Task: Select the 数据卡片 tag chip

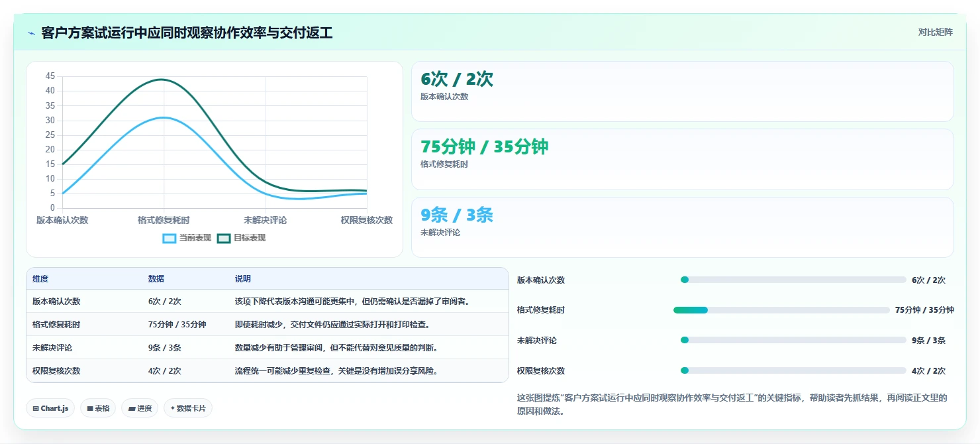Action: (x=188, y=408)
